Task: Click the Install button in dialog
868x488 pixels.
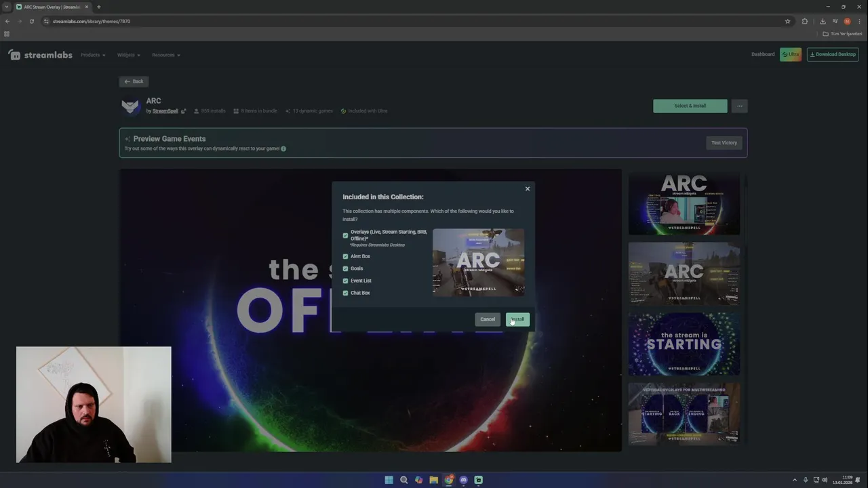Action: point(517,319)
